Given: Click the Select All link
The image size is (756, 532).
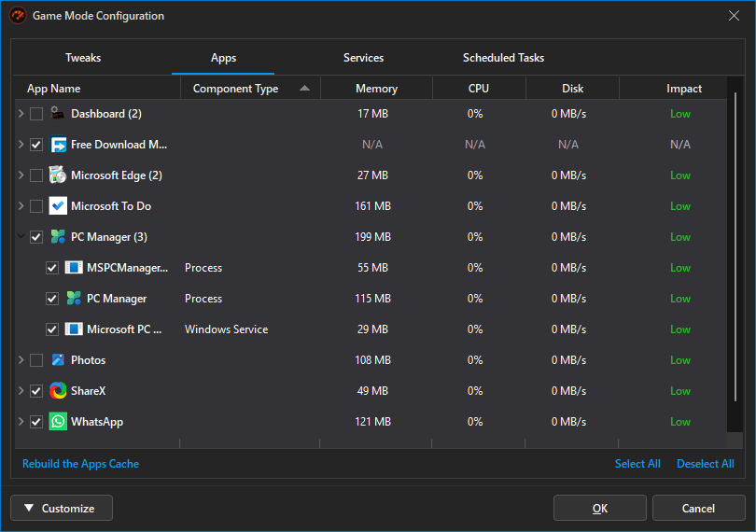Looking at the screenshot, I should [x=637, y=464].
